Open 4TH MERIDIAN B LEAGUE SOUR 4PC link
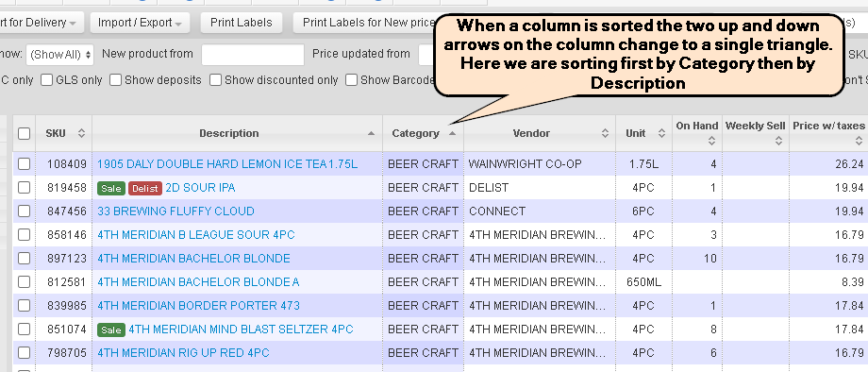The image size is (868, 372). pyautogui.click(x=196, y=235)
